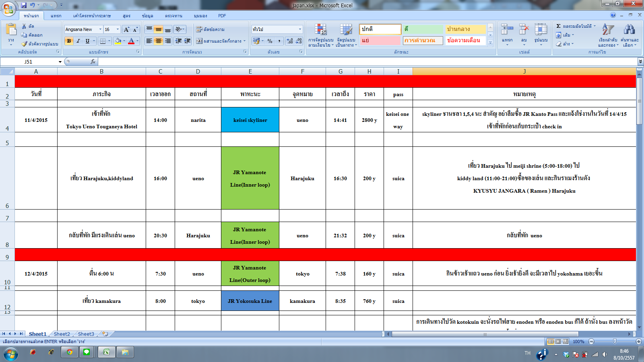Click the Increase Decimal icon

tap(289, 41)
